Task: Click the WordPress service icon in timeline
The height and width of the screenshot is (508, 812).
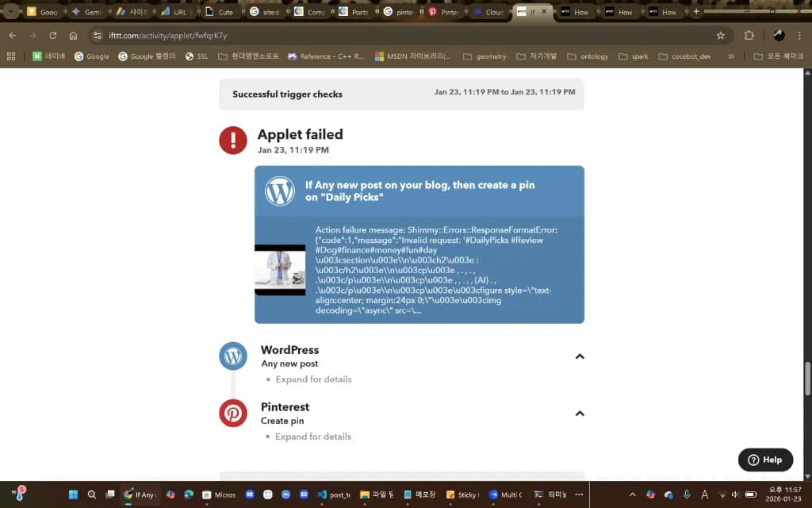Action: pos(233,356)
